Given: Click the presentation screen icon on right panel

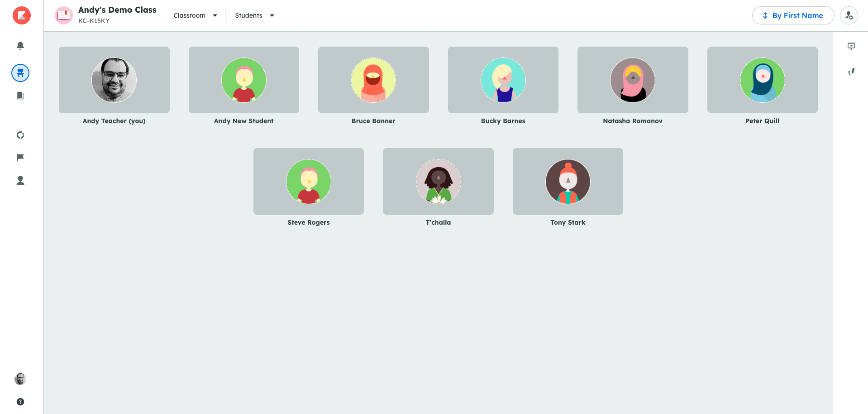Looking at the screenshot, I should point(851,46).
